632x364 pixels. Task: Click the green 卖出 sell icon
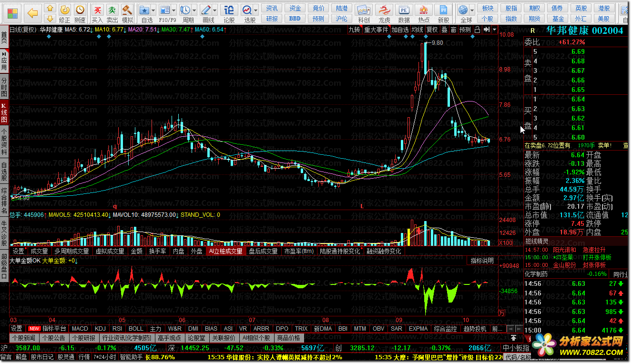[112, 10]
